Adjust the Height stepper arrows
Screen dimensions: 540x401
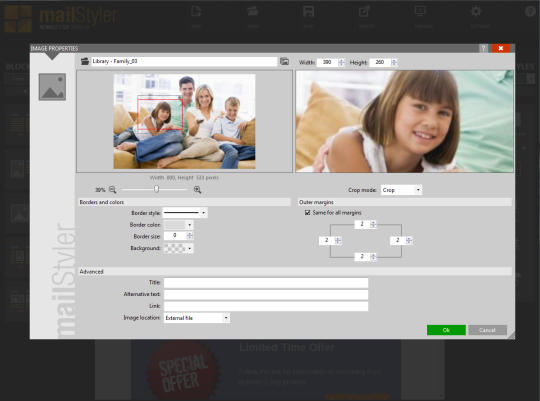click(394, 62)
